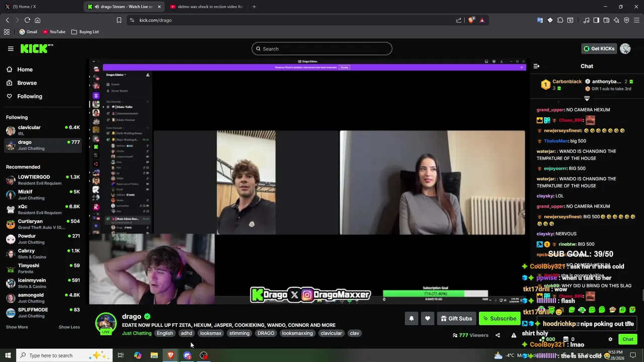Reload the current page
Viewport: 644px width, 362px height.
click(27, 20)
